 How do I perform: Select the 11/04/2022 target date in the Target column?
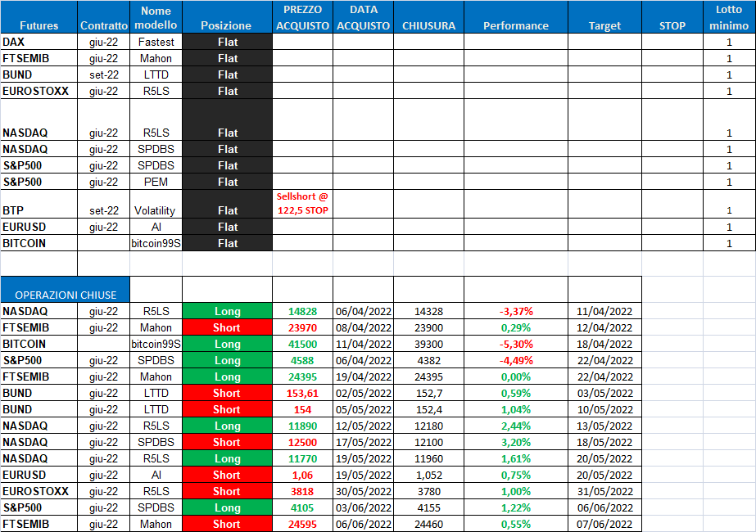(x=604, y=311)
